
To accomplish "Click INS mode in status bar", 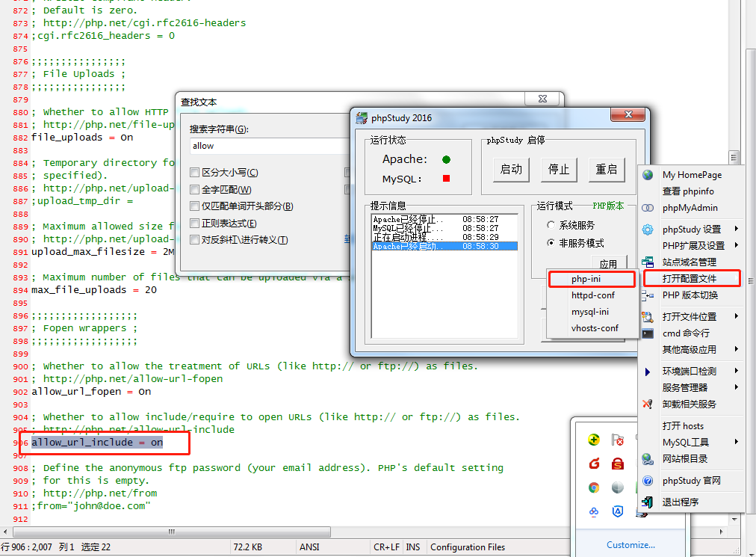I will tap(412, 547).
